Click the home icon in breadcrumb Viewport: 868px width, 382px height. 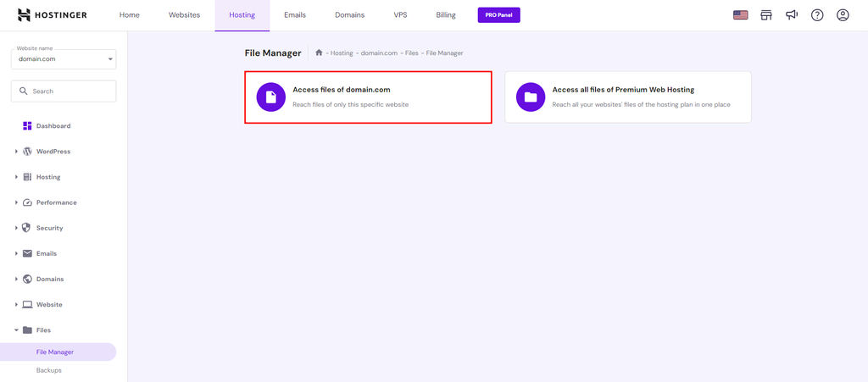point(319,53)
